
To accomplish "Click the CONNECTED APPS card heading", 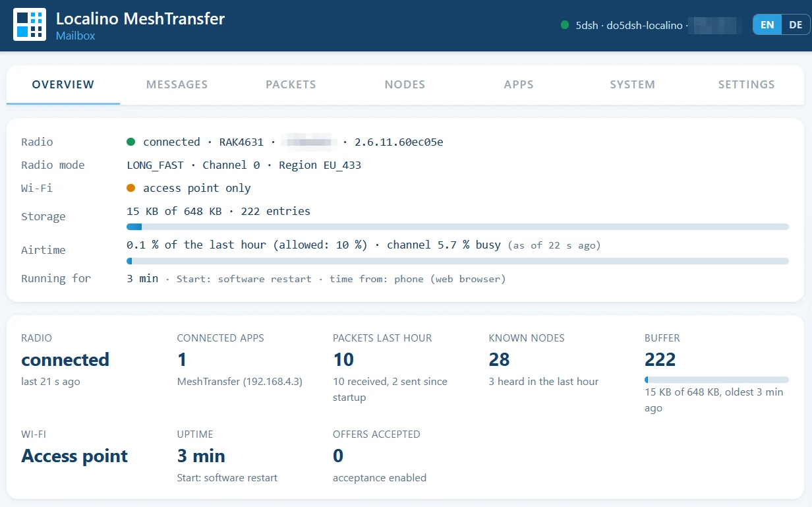I will [220, 338].
